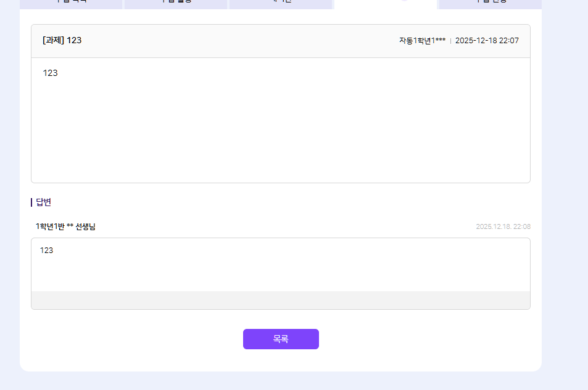Click the active white tab

[386, 4]
